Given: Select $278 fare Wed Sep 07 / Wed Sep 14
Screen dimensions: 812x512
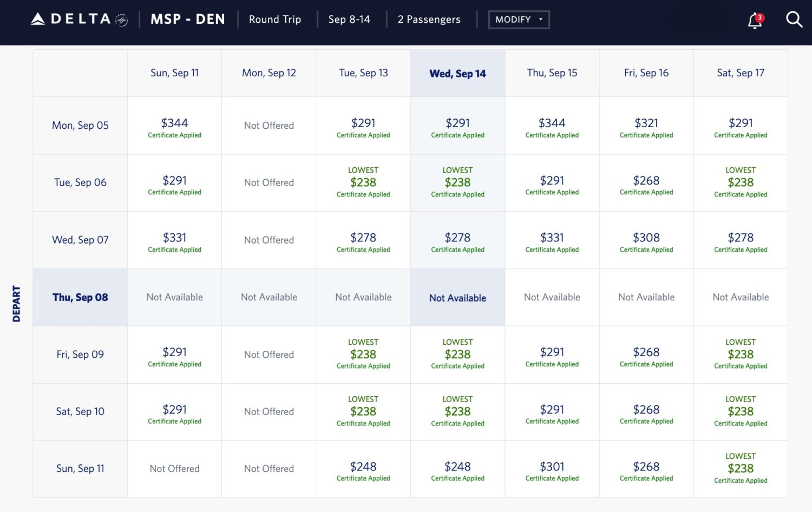Looking at the screenshot, I should coord(457,240).
